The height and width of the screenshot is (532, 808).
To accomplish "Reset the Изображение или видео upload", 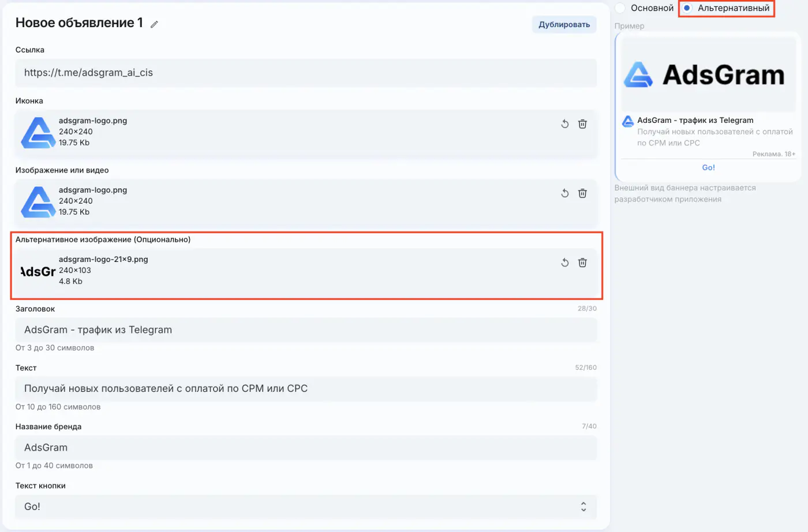I will point(565,193).
